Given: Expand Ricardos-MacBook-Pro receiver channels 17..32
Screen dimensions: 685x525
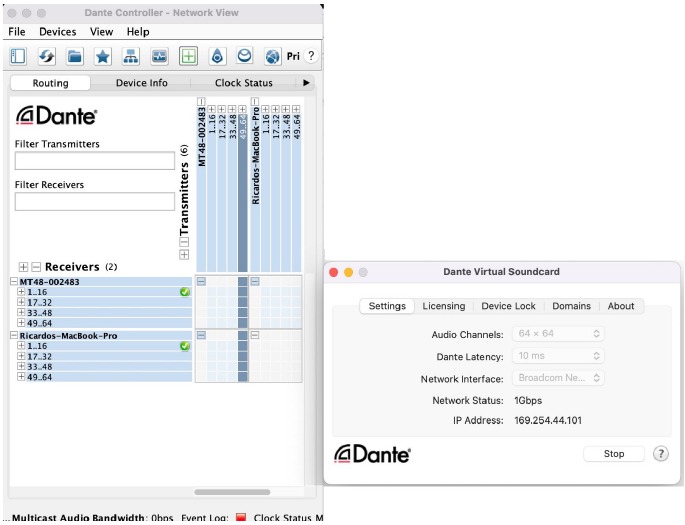Looking at the screenshot, I should (21, 356).
